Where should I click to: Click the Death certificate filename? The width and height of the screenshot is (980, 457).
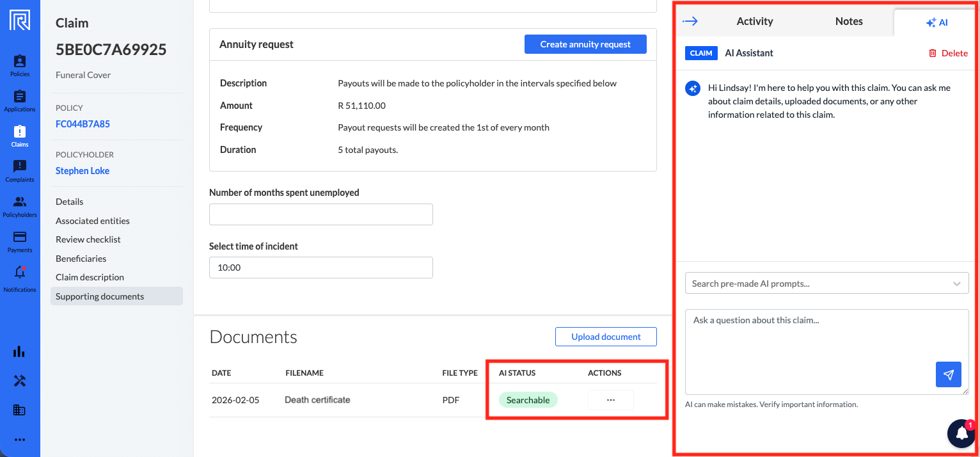317,400
